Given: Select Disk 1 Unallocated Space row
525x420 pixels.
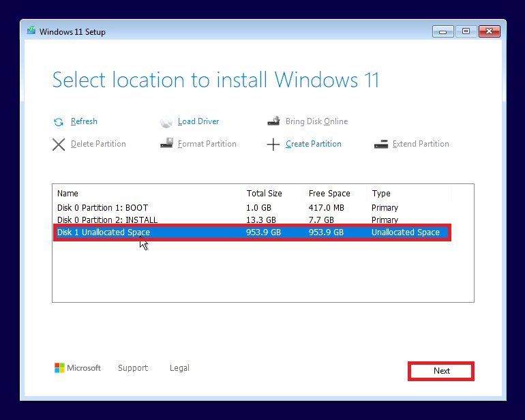Looking at the screenshot, I should click(252, 232).
